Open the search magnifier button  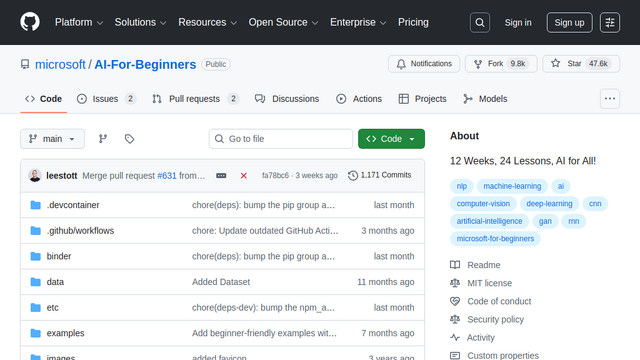pos(480,22)
